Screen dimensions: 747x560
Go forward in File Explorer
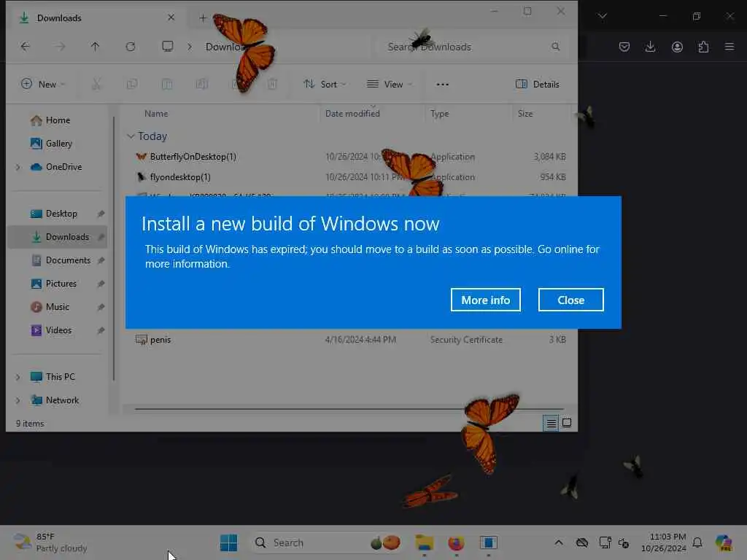coord(60,47)
